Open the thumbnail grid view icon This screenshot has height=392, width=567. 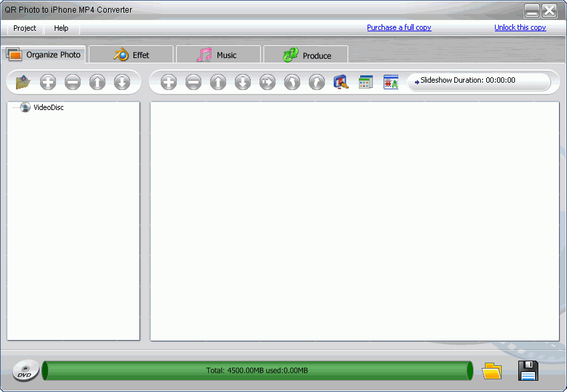coord(366,82)
